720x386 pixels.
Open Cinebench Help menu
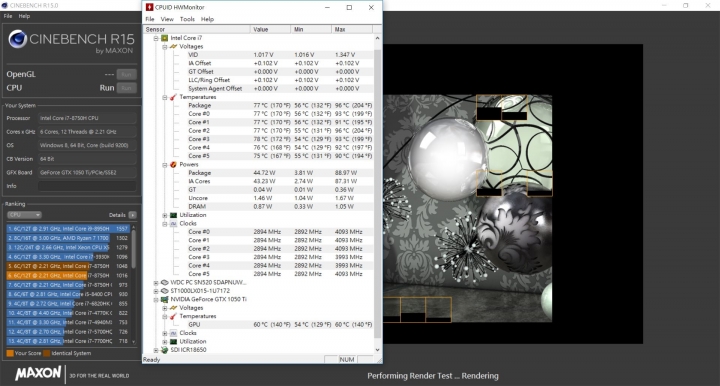(x=24, y=16)
